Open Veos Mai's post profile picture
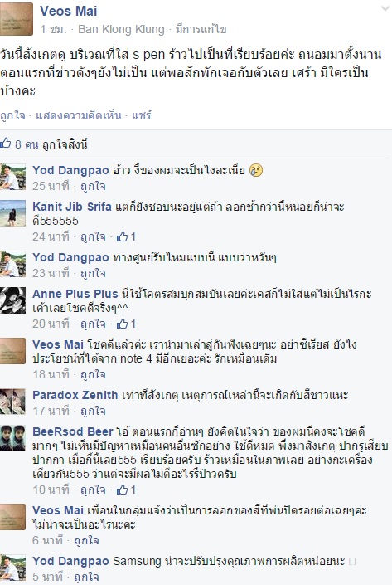 [16, 19]
